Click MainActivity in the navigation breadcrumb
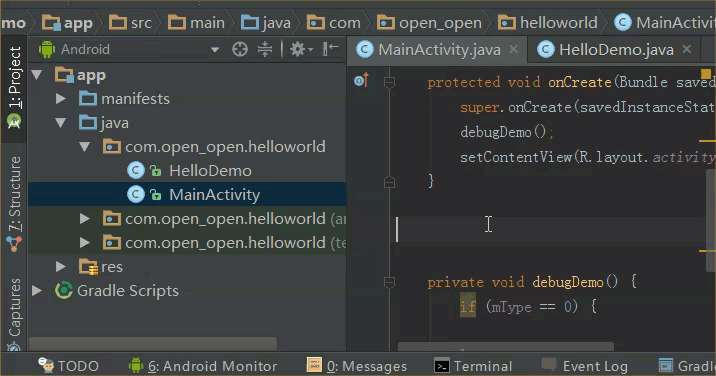 tap(665, 22)
